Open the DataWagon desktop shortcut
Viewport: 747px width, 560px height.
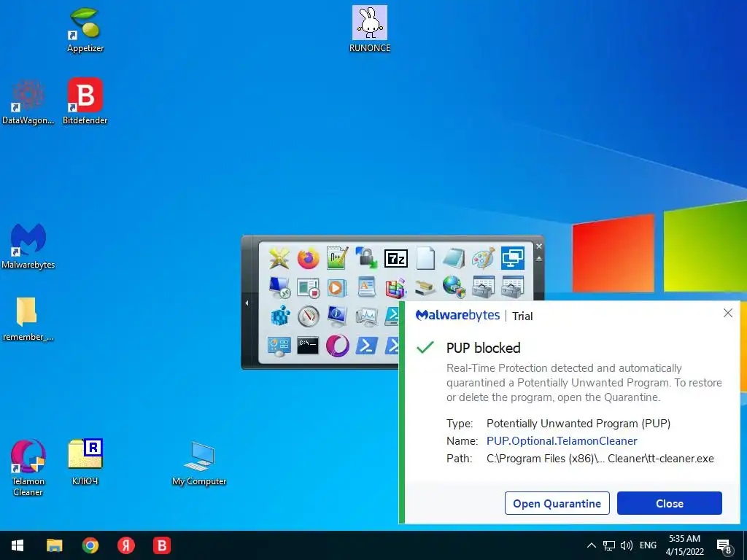coord(28,102)
